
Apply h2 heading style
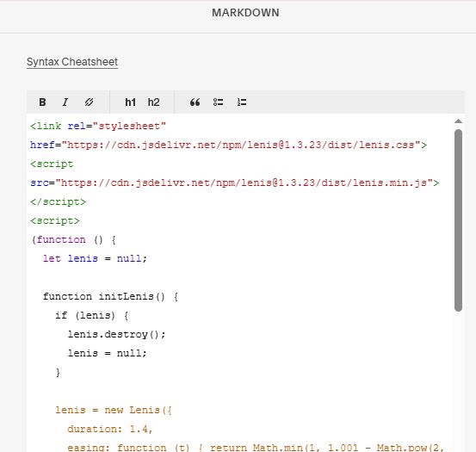153,102
